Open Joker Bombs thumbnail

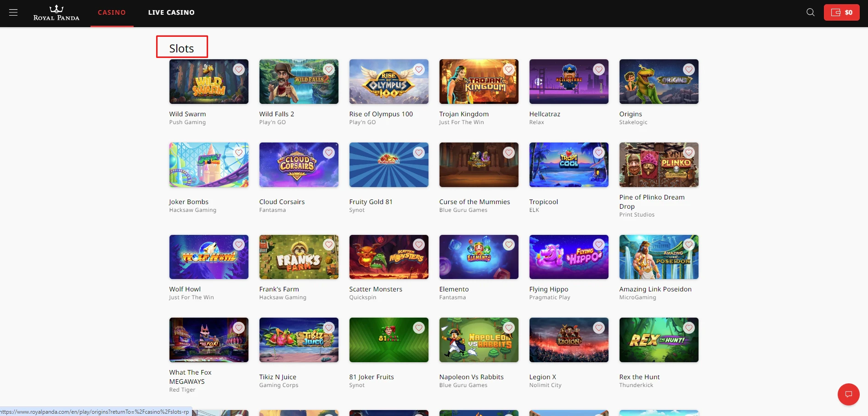[209, 165]
